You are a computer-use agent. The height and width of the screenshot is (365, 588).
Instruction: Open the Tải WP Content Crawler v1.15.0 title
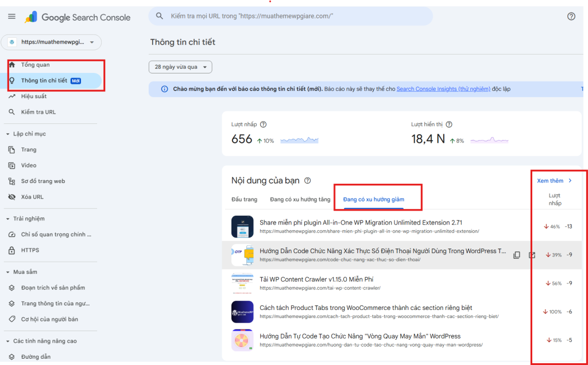click(x=316, y=279)
